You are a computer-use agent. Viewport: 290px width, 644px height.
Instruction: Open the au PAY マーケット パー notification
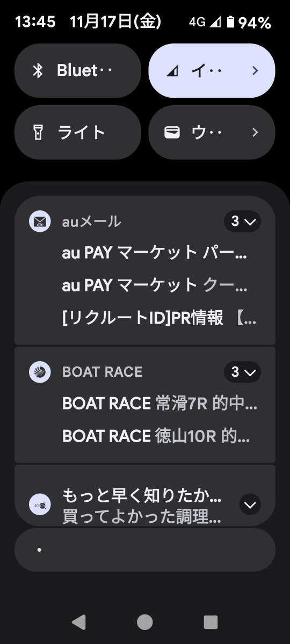click(x=155, y=254)
